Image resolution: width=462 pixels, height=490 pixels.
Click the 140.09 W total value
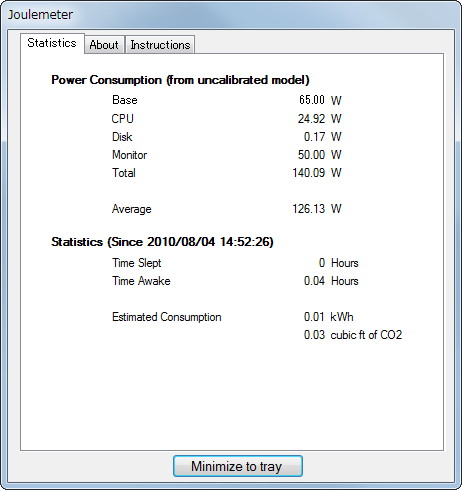coord(317,173)
